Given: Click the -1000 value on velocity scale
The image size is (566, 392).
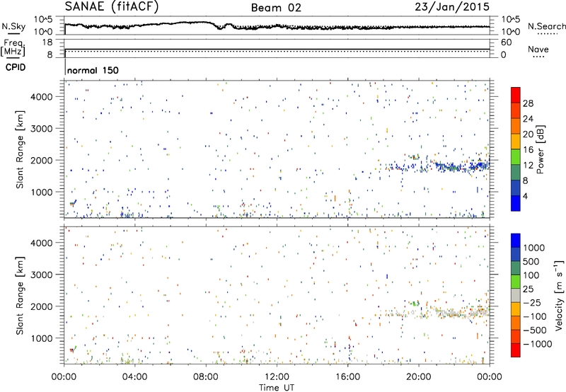Looking at the screenshot, I should click(537, 344).
